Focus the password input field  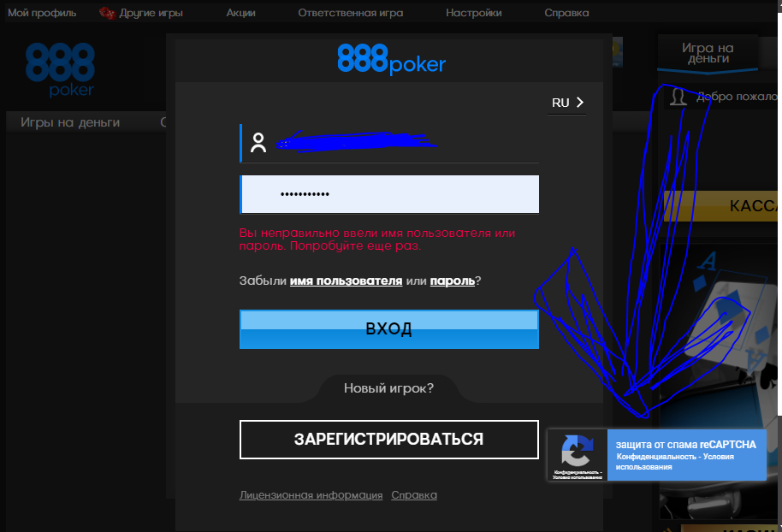(x=389, y=194)
